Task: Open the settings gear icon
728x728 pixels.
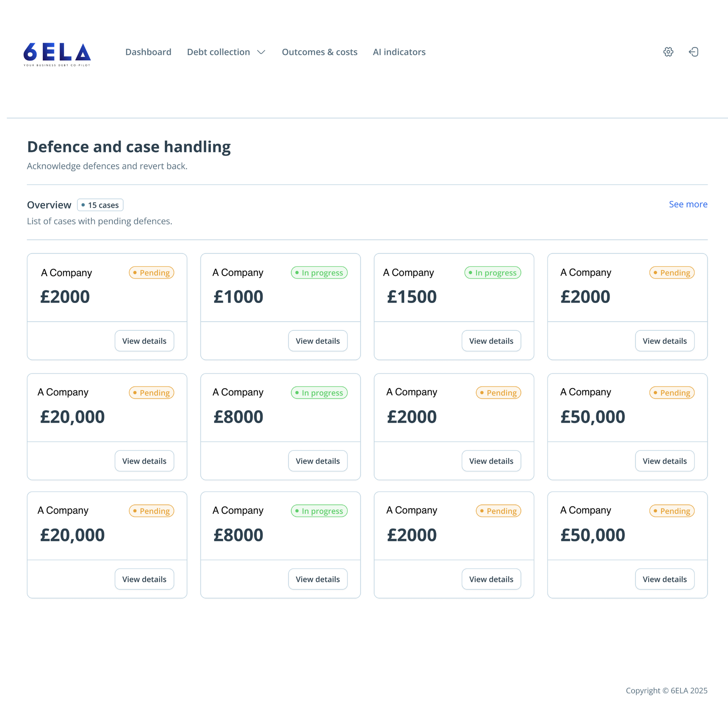Action: 668,52
